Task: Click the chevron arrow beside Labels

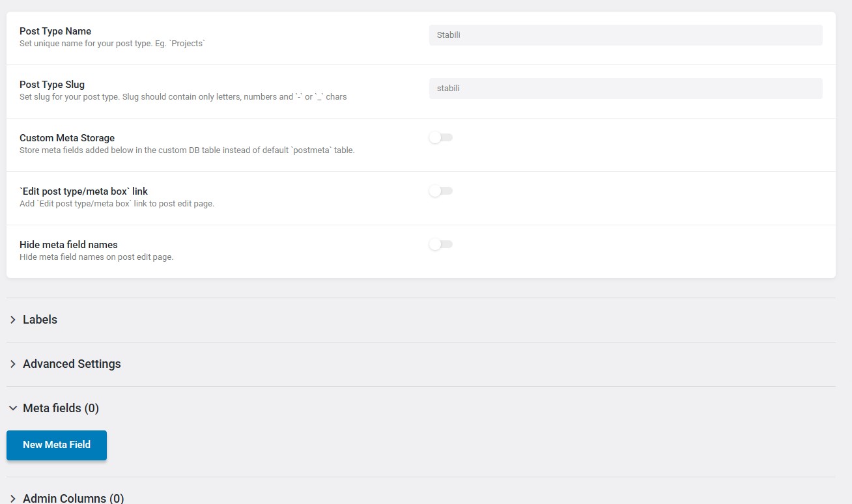Action: point(13,320)
